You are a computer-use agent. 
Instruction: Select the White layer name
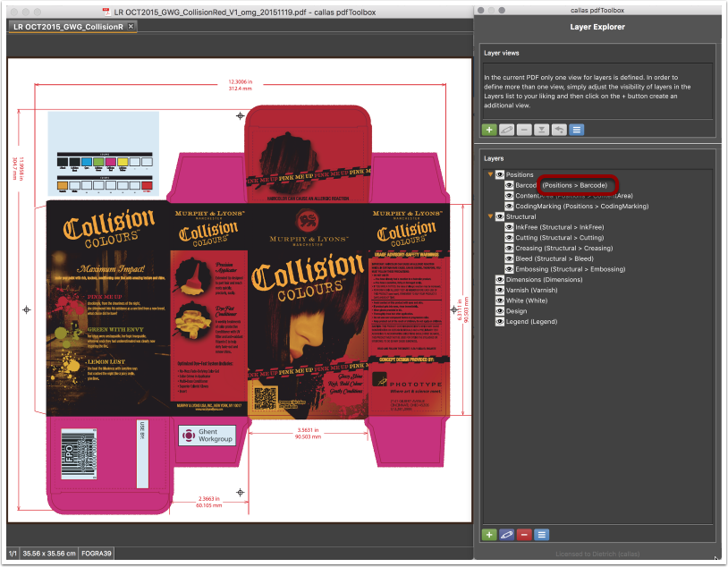527,300
